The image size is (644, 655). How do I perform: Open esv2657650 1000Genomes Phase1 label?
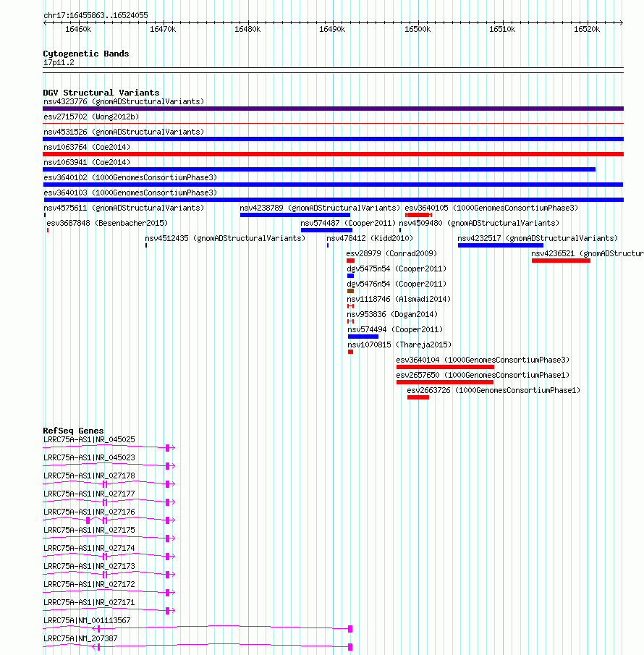[483, 375]
